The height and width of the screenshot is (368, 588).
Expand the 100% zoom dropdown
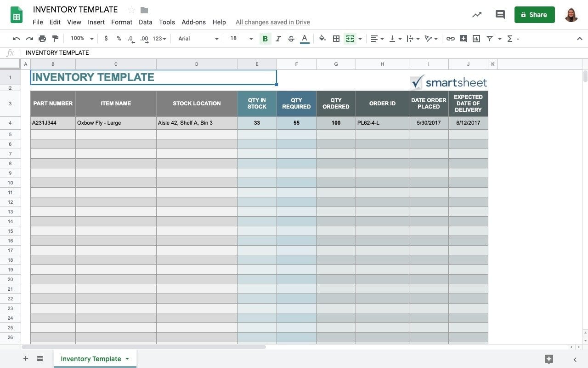(82, 39)
